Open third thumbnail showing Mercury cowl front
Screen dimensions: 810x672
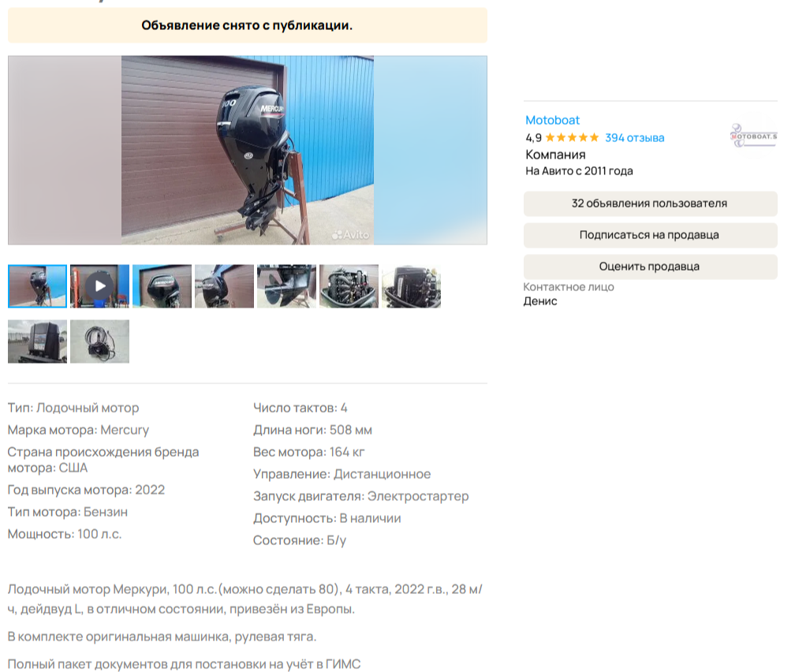(x=162, y=286)
